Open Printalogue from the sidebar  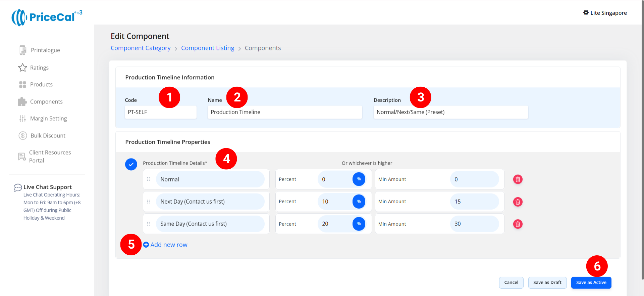(x=45, y=50)
